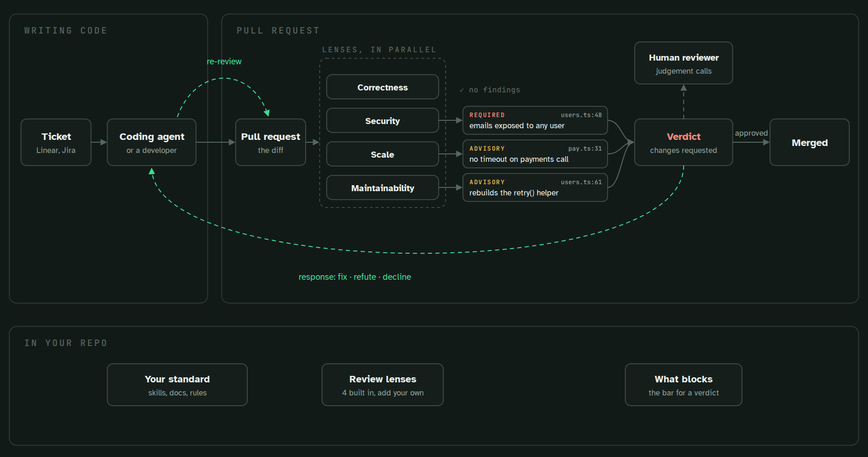This screenshot has height=457, width=868.
Task: Click the Merged node
Action: [810, 142]
